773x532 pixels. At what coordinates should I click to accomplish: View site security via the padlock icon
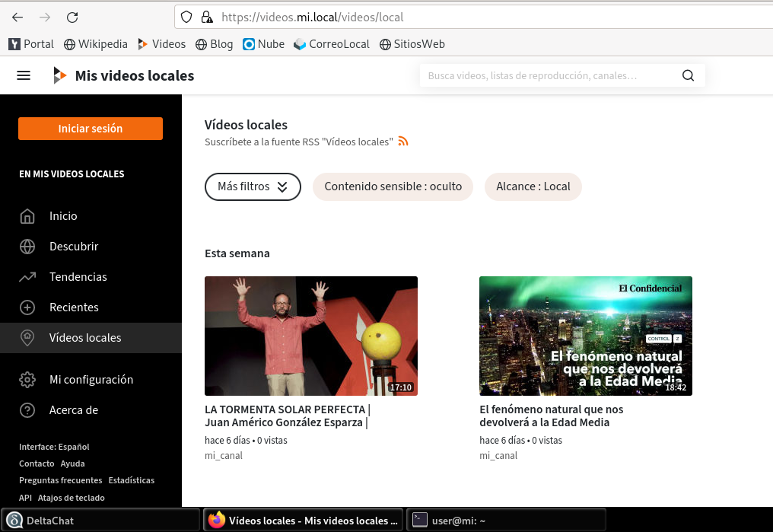[206, 18]
